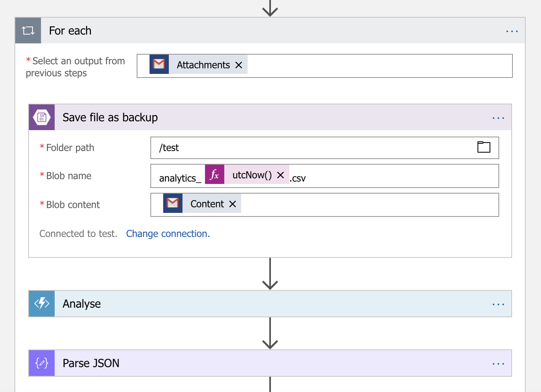Remove the Attachments token
The height and width of the screenshot is (392, 541).
click(x=239, y=65)
